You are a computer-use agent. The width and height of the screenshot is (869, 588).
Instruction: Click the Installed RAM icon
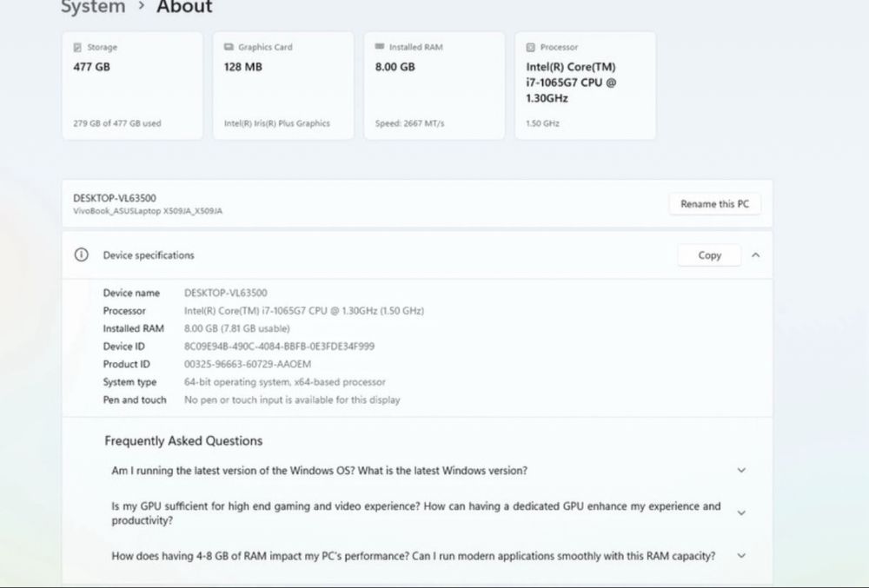[380, 48]
